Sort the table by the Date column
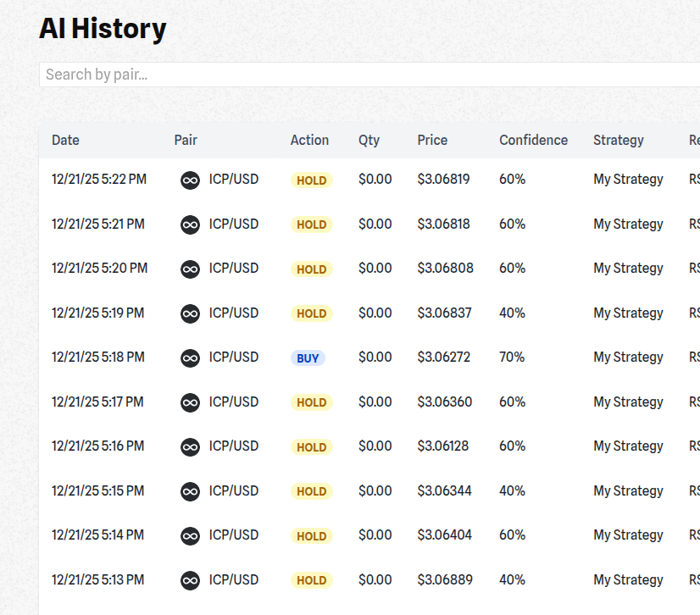Image resolution: width=700 pixels, height=615 pixels. (x=65, y=141)
